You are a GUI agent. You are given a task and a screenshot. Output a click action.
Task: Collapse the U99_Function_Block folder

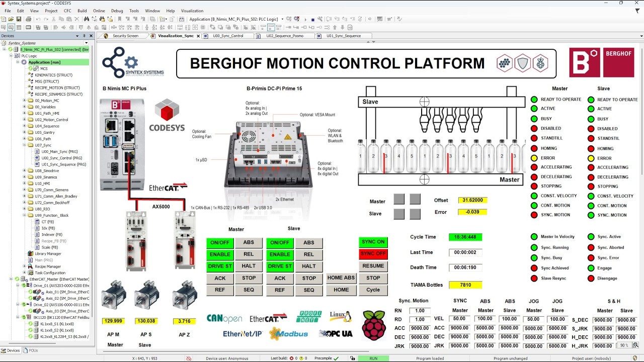(24, 215)
